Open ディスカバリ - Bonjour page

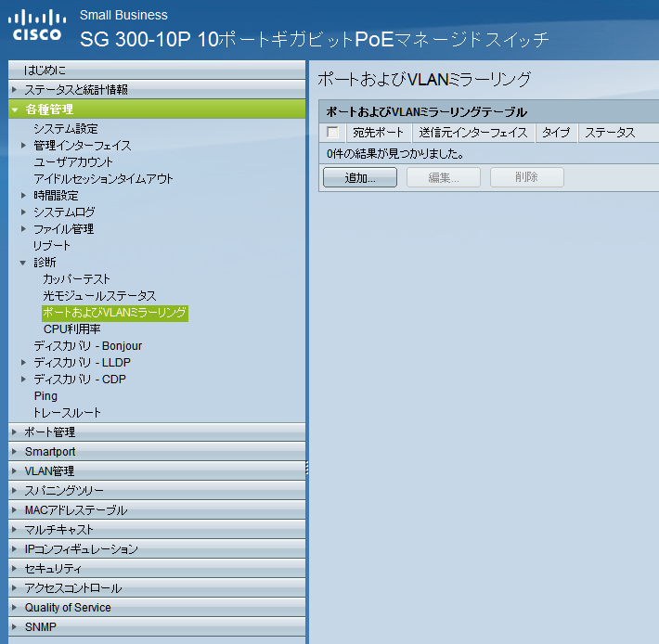88,346
